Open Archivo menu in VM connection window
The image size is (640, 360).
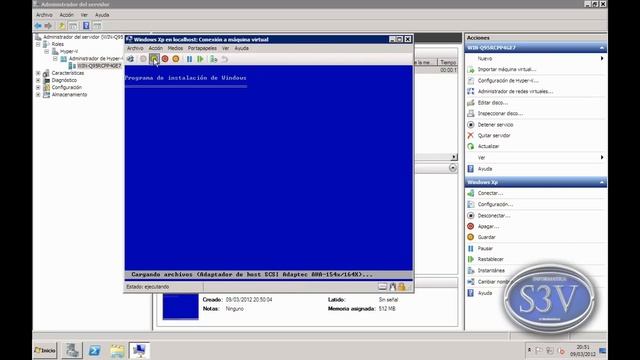pos(135,48)
